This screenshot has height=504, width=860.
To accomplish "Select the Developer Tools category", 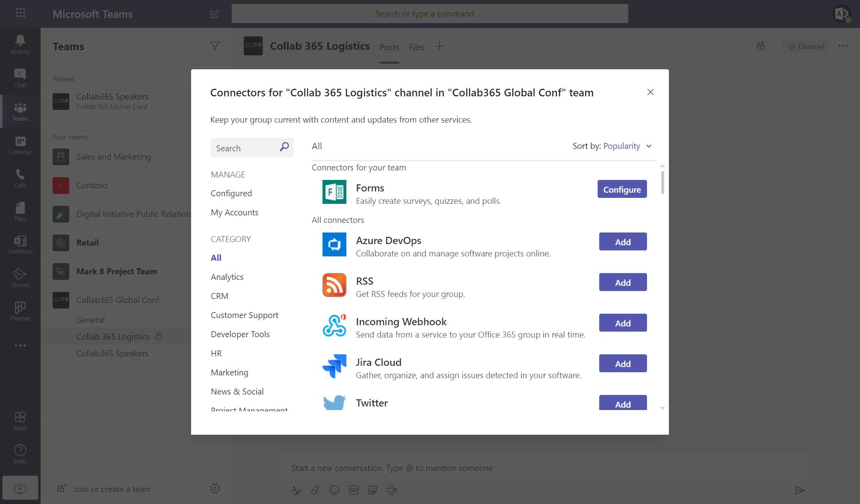I will (x=240, y=334).
